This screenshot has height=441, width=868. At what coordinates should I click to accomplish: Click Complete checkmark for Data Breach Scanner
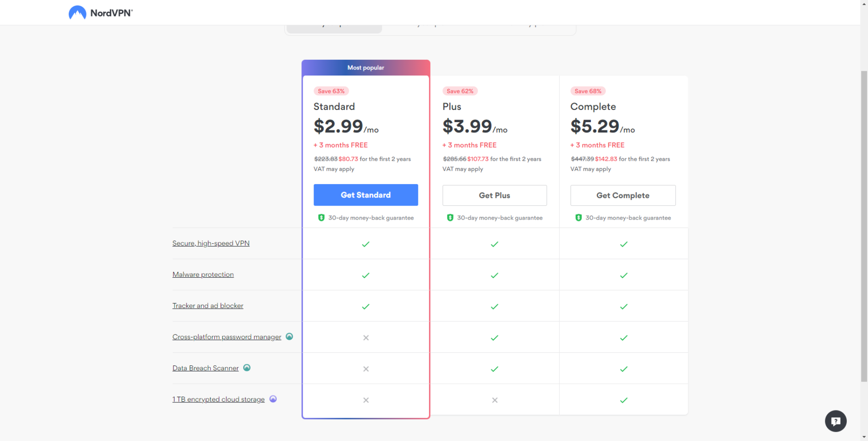[x=623, y=369]
